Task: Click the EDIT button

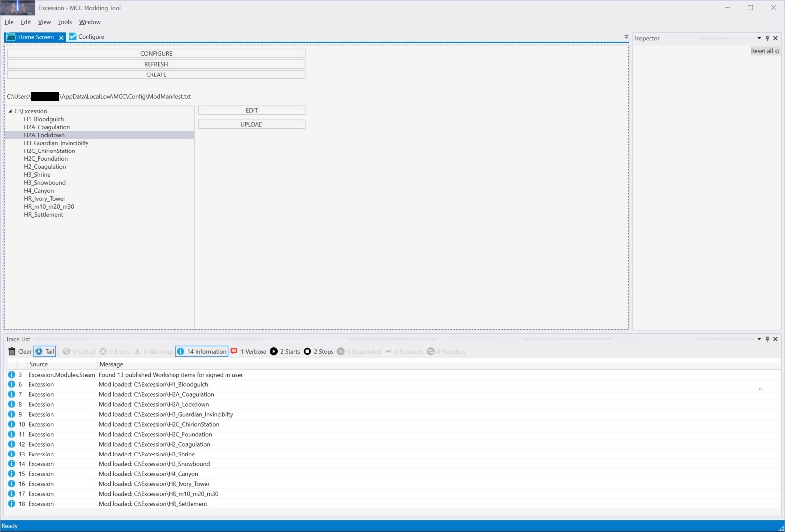Action: 252,110
